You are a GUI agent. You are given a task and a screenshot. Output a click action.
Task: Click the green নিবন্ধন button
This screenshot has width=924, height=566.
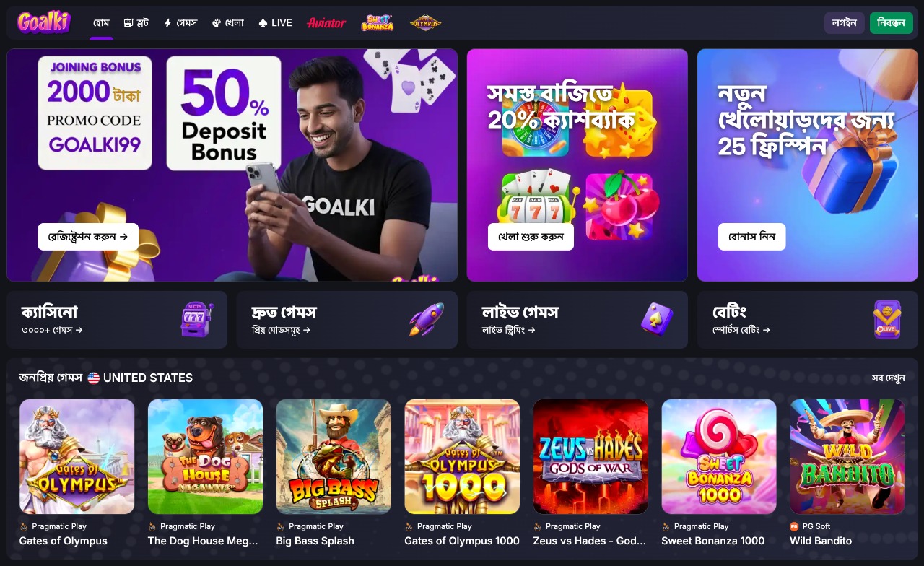click(892, 22)
